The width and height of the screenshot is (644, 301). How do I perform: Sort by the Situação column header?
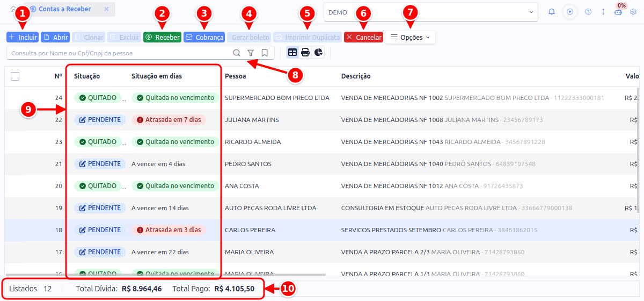87,76
